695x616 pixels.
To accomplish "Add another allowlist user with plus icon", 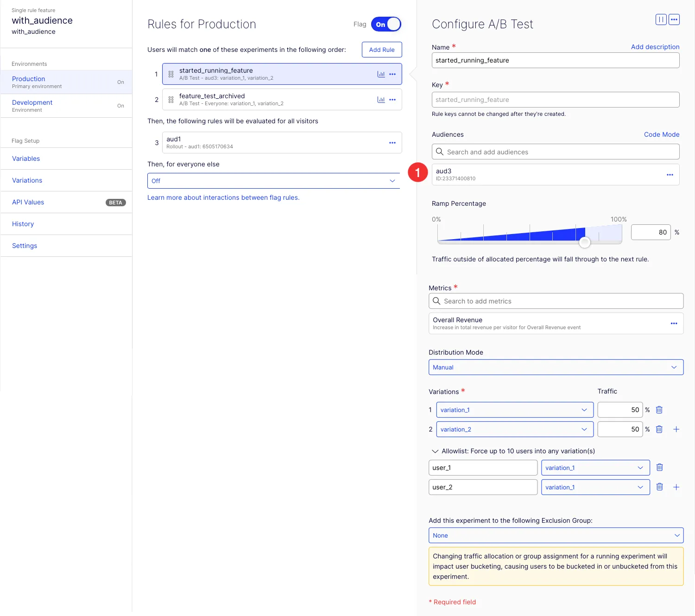I will [x=676, y=487].
